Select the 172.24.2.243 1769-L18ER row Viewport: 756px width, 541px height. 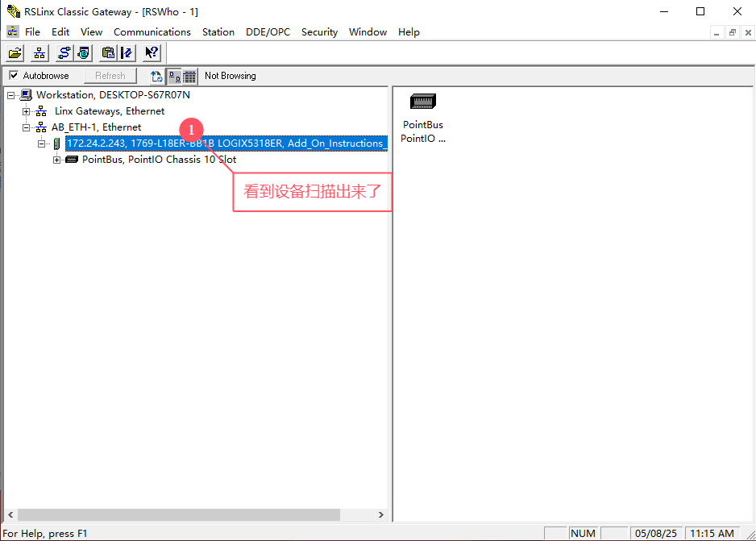click(x=226, y=144)
